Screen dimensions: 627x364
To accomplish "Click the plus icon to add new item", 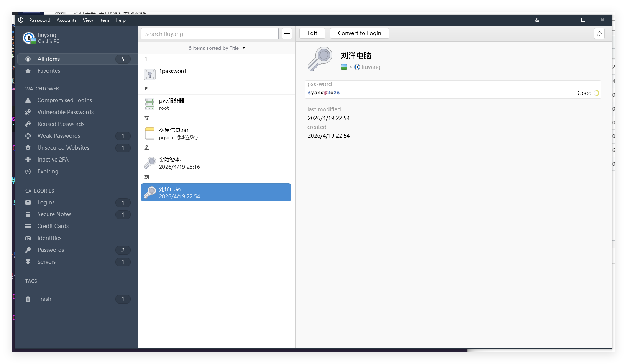I will pos(287,34).
